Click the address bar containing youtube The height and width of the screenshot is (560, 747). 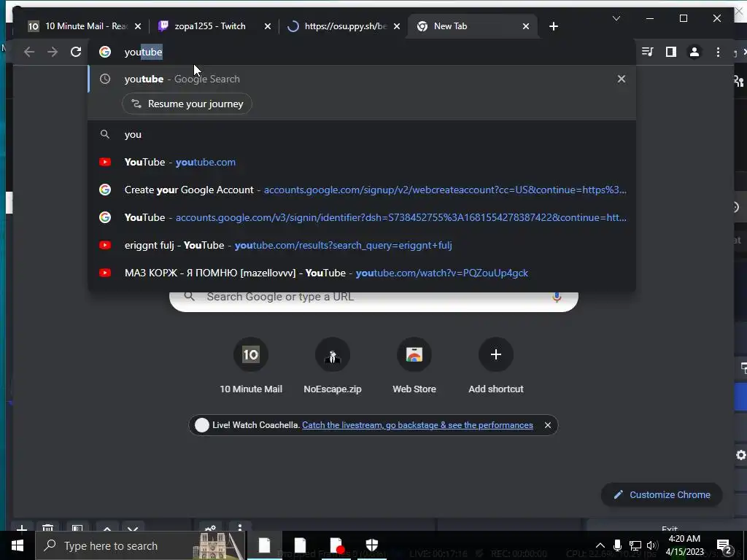(x=362, y=52)
